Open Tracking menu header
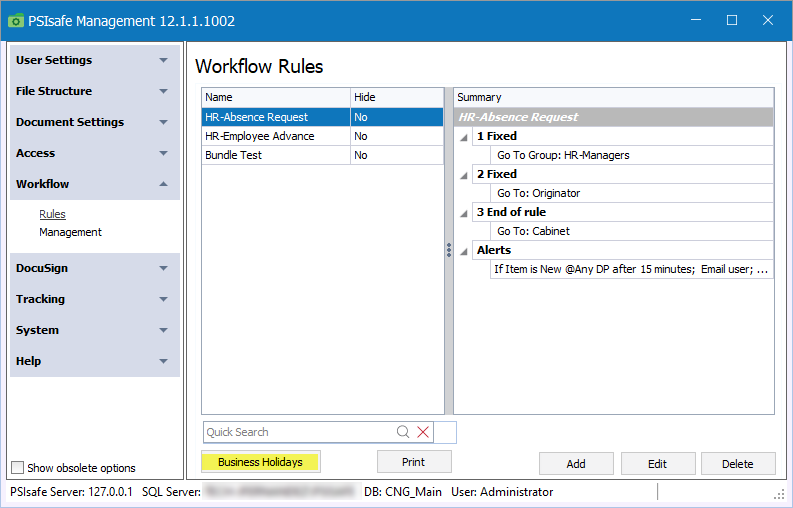The image size is (793, 508). click(x=95, y=299)
